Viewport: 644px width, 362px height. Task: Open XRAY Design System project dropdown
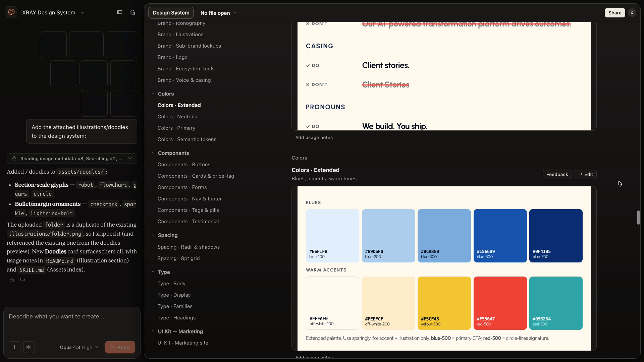coord(53,12)
